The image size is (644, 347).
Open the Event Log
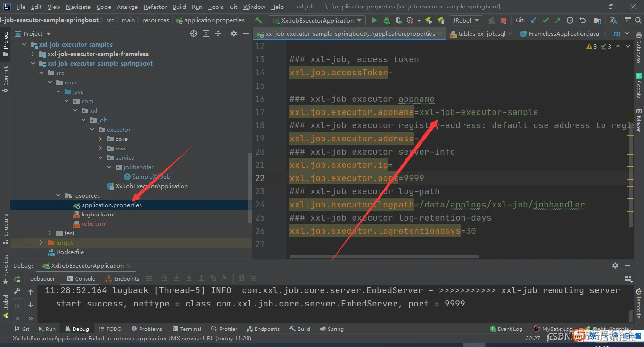point(506,329)
